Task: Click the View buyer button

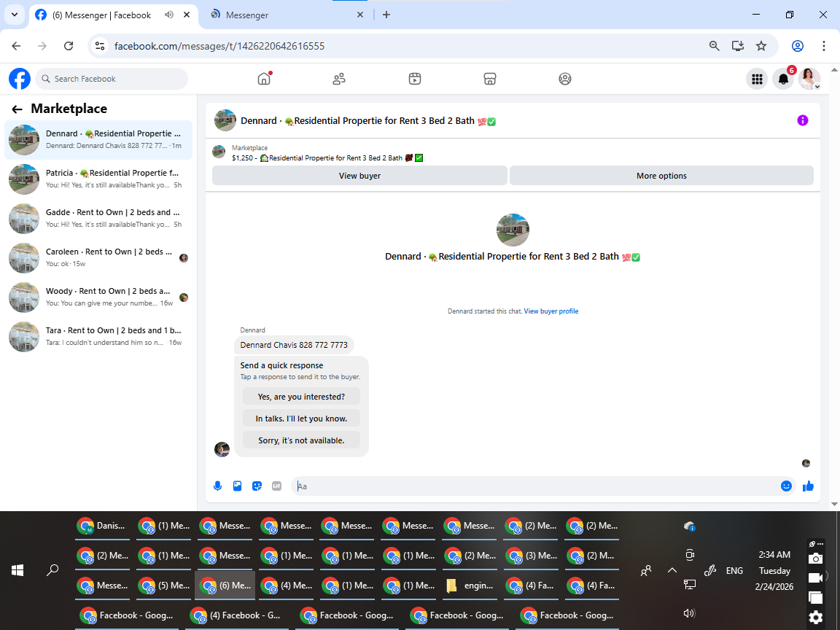Action: 359,176
